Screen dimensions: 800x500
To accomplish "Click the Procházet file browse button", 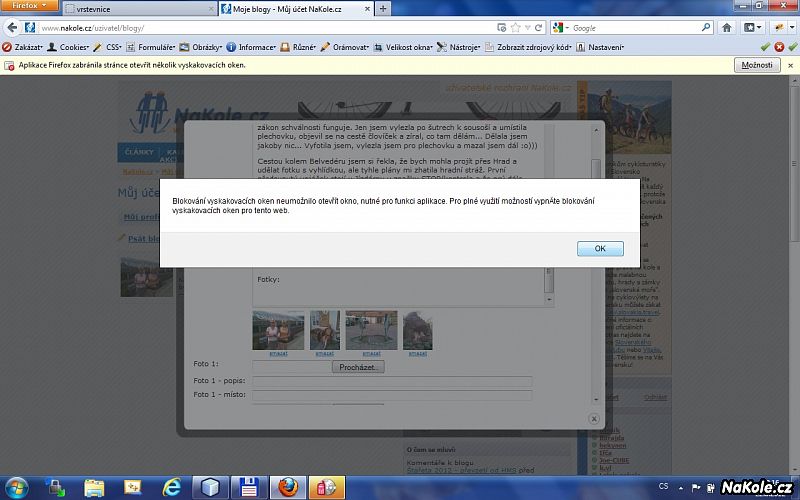I will (x=358, y=367).
